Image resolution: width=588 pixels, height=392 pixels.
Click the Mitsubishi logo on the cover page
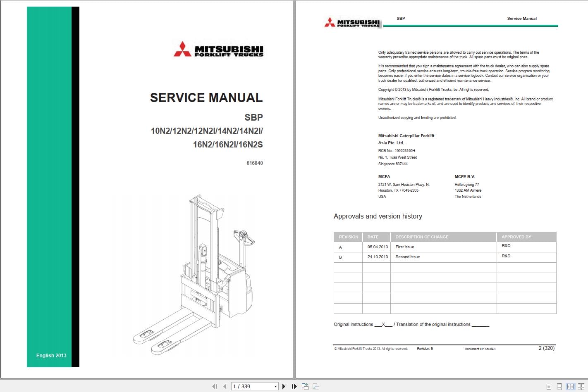tap(218, 50)
